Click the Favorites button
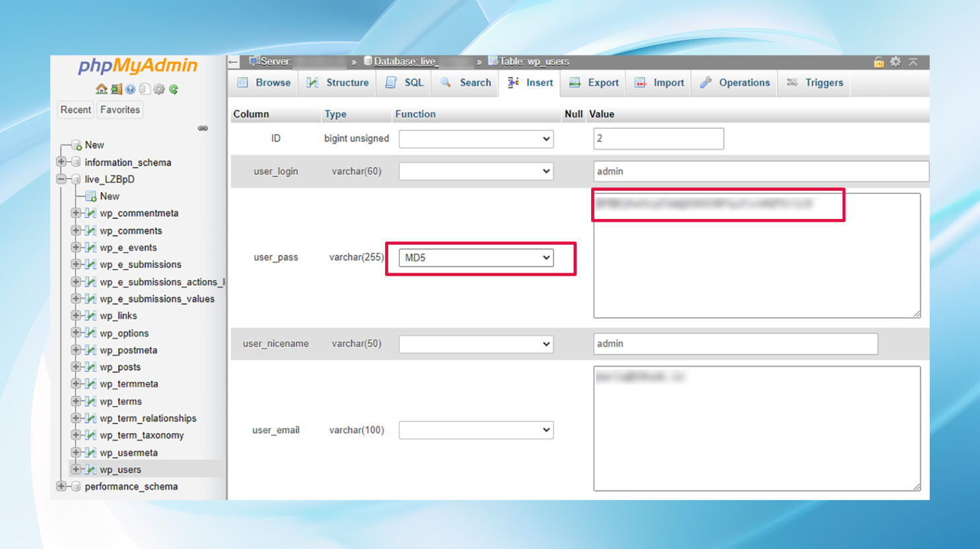 click(x=120, y=110)
